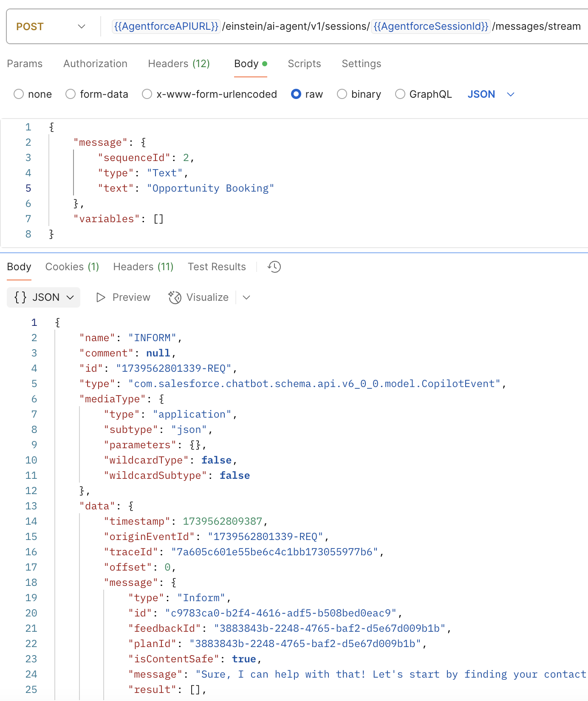Choose the x-www-form-urlencoded radio button
Image resolution: width=588 pixels, height=701 pixels.
(147, 94)
